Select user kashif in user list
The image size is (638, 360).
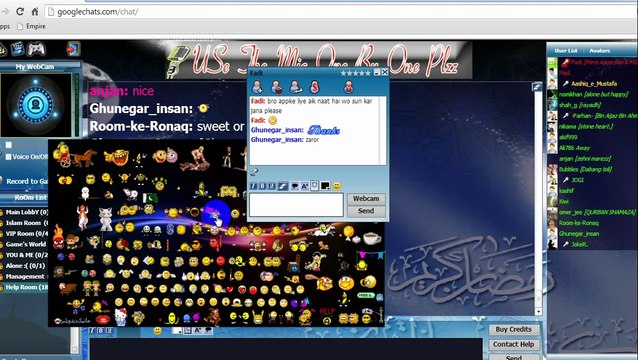point(566,191)
